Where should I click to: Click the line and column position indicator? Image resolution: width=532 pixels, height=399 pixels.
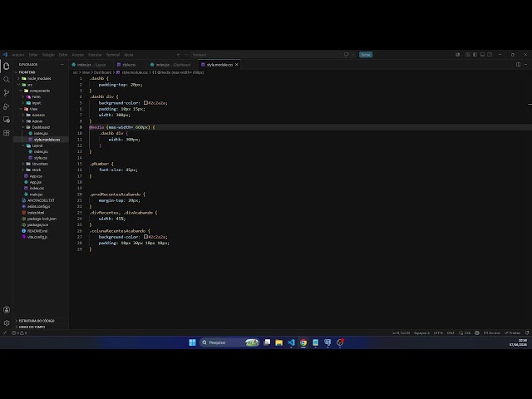401,332
